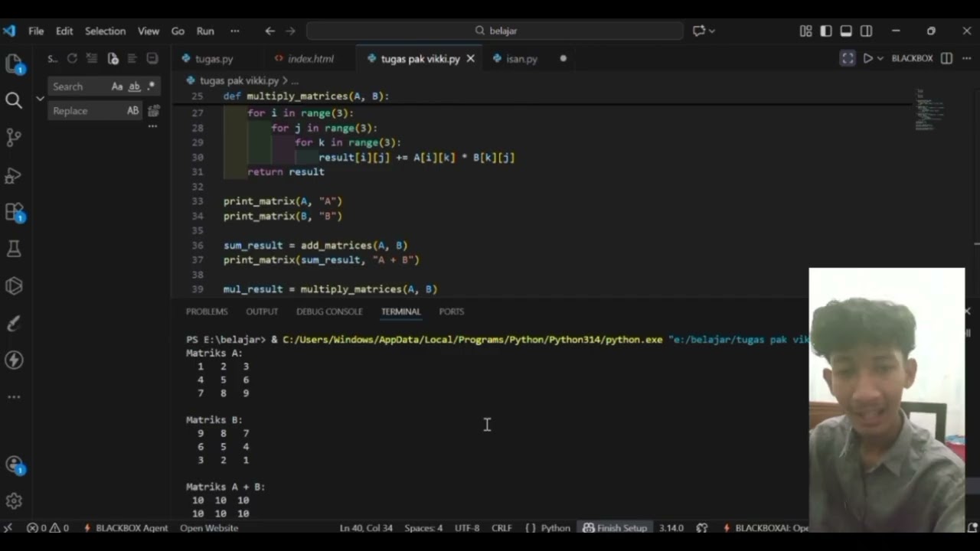Close the tugas pak vikki.py tab
The width and height of the screenshot is (980, 551).
coord(471,58)
